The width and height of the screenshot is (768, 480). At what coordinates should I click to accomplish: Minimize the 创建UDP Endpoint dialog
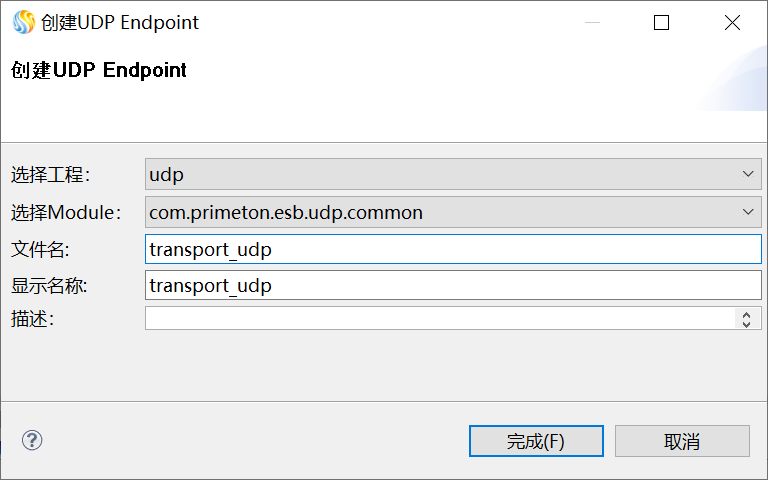(x=590, y=23)
